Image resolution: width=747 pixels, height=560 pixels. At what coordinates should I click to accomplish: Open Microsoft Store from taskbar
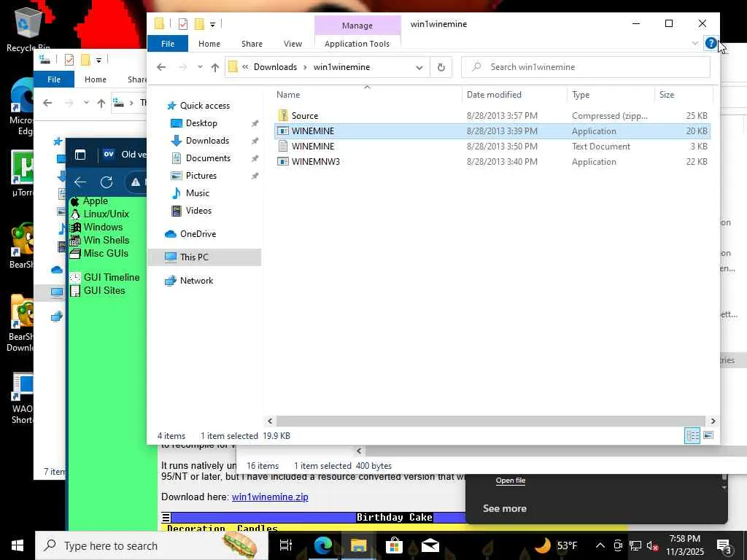[x=394, y=545]
